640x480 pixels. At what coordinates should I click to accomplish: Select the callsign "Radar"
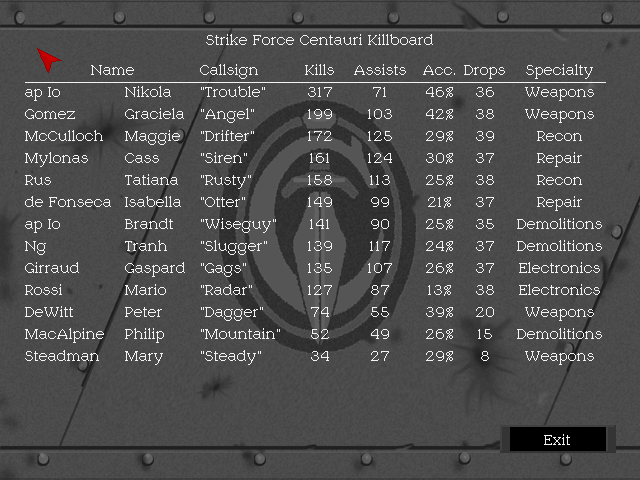[226, 291]
